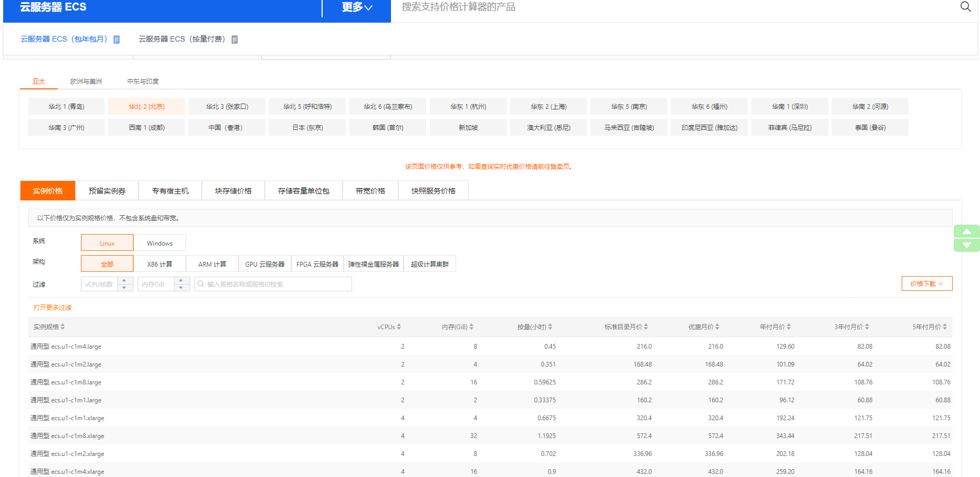Viewport: 980px width, 477px height.
Task: Switch to 块存储价格 tab
Action: coord(233,191)
